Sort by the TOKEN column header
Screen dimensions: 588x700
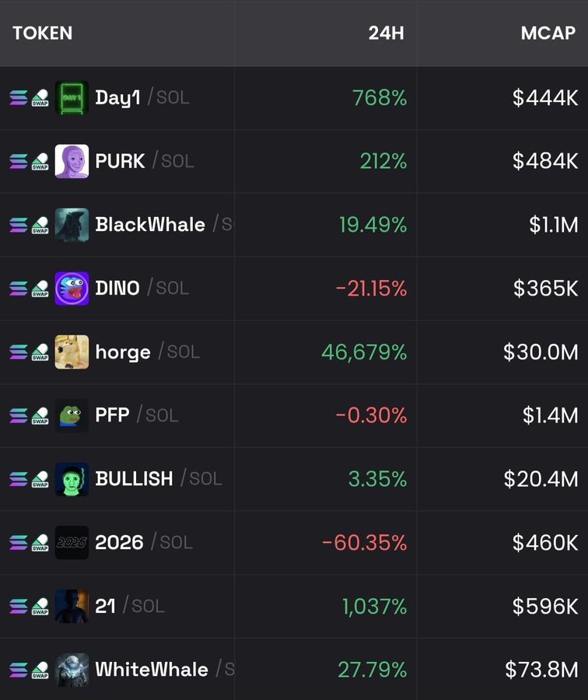(42, 33)
